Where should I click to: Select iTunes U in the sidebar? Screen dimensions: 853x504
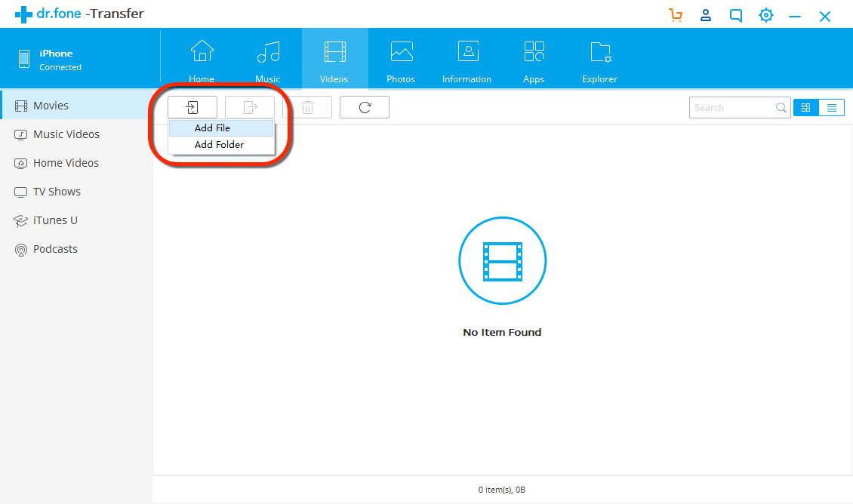coord(76,220)
